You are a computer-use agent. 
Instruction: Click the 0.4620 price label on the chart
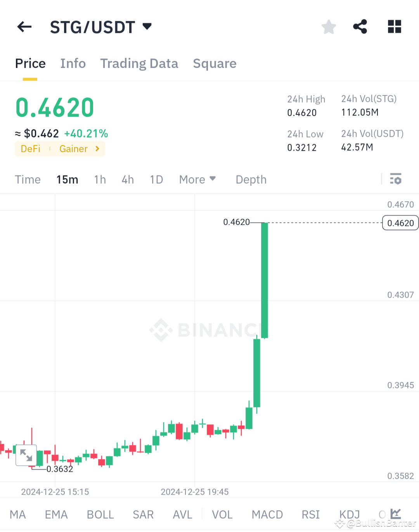click(x=400, y=223)
